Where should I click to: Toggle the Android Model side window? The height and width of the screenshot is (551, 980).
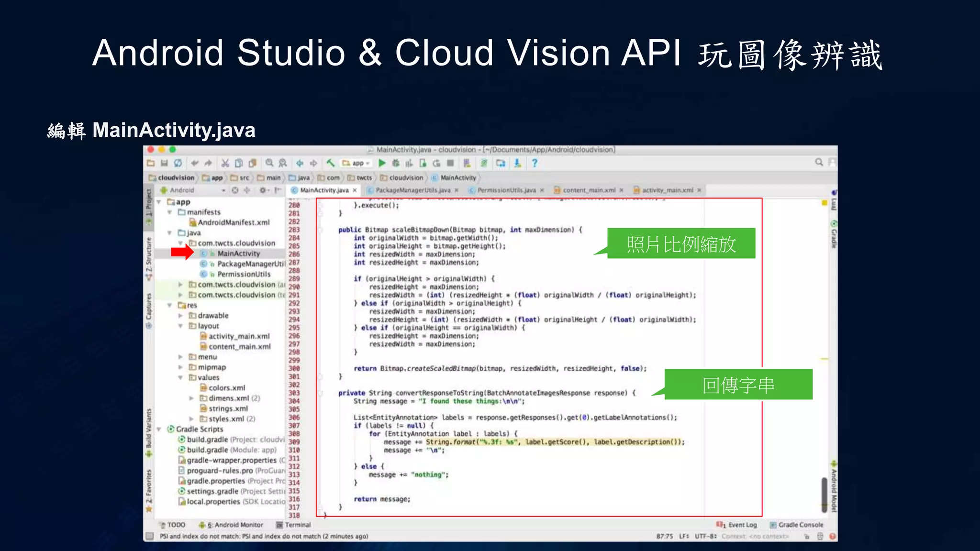coord(834,487)
